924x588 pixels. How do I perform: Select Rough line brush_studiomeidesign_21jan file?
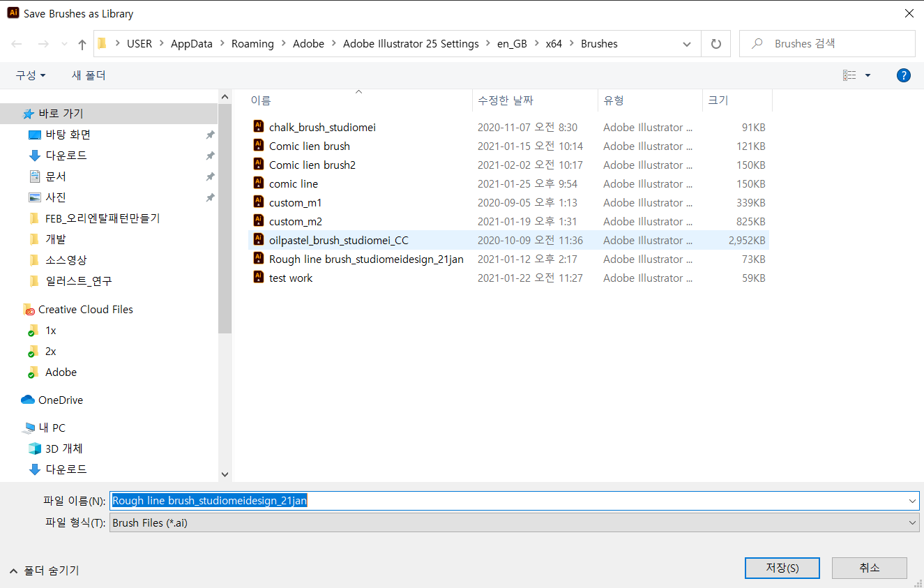pos(508,259)
